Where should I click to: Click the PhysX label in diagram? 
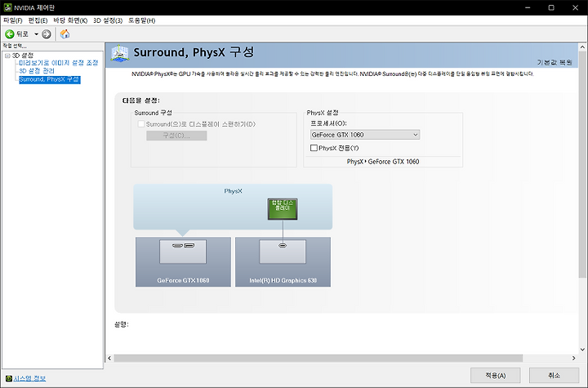233,191
